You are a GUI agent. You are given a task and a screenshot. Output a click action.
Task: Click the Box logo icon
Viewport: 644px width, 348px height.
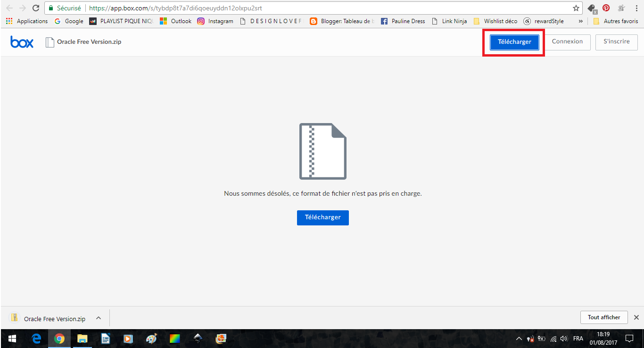coord(22,42)
